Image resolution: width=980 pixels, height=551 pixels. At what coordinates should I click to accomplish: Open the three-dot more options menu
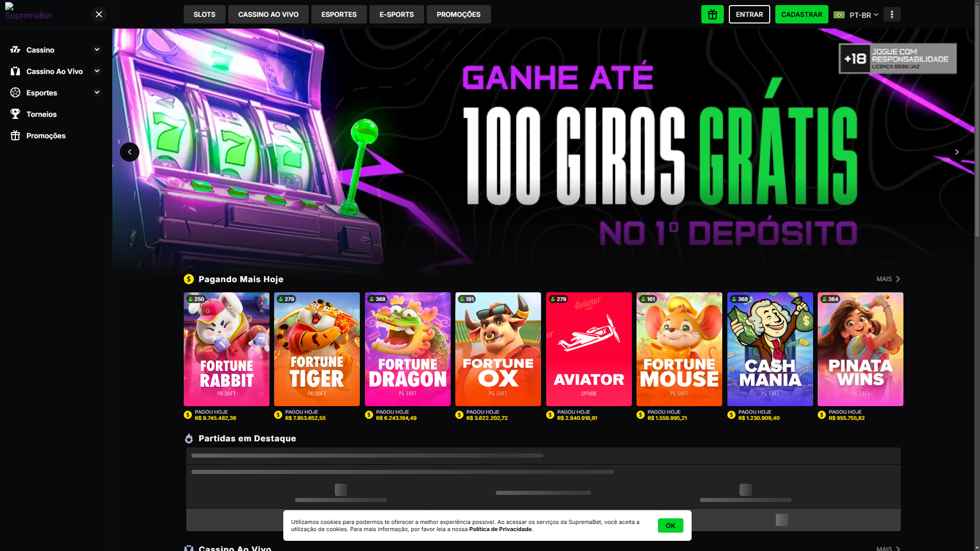(x=892, y=14)
